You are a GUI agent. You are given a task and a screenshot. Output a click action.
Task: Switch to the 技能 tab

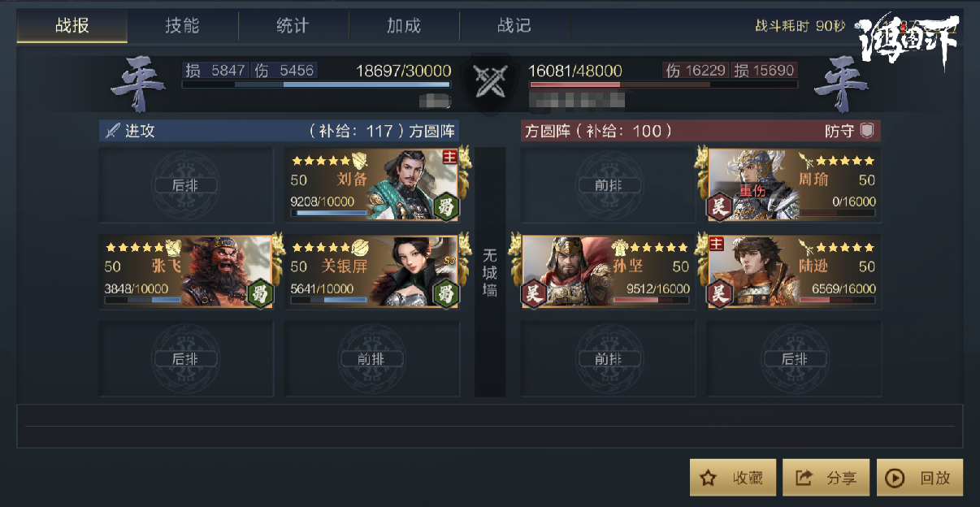click(x=182, y=25)
